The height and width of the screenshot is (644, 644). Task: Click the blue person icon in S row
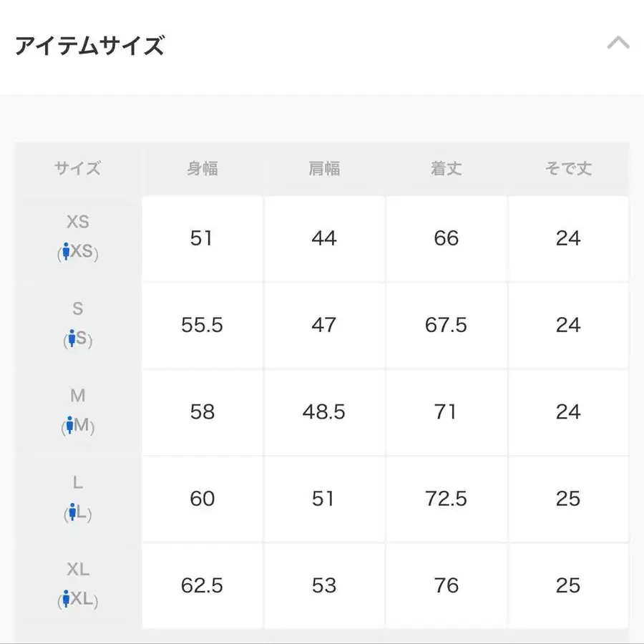point(72,338)
